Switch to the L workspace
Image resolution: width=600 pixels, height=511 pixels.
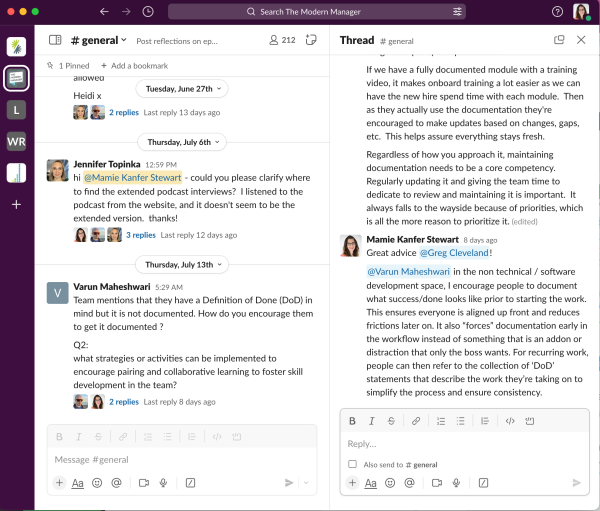tap(16, 110)
